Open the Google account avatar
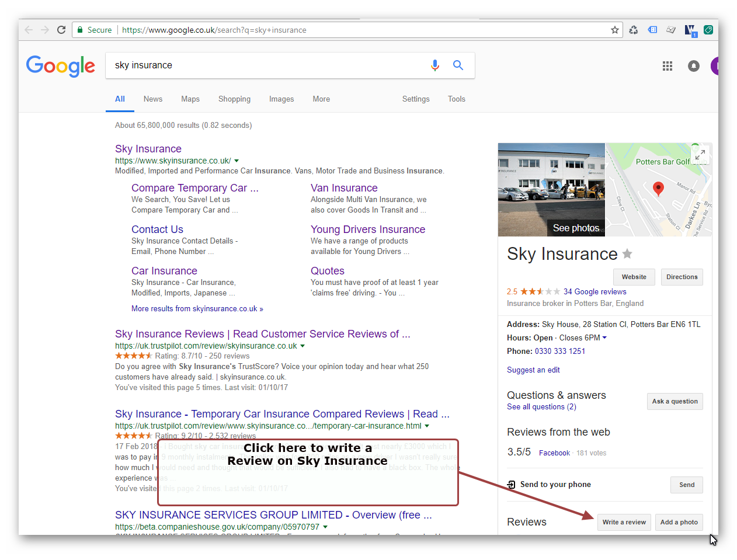The width and height of the screenshot is (737, 560). click(x=714, y=66)
